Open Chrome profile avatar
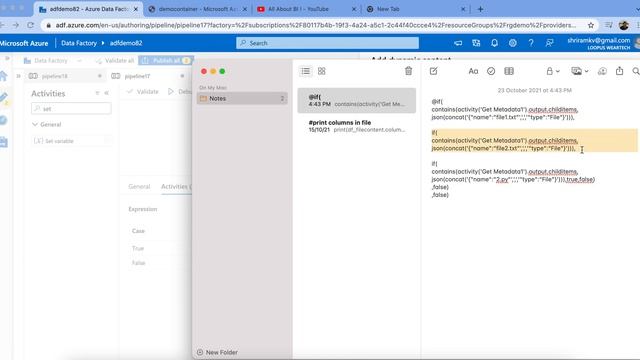This screenshot has height=360, width=640. [x=623, y=25]
